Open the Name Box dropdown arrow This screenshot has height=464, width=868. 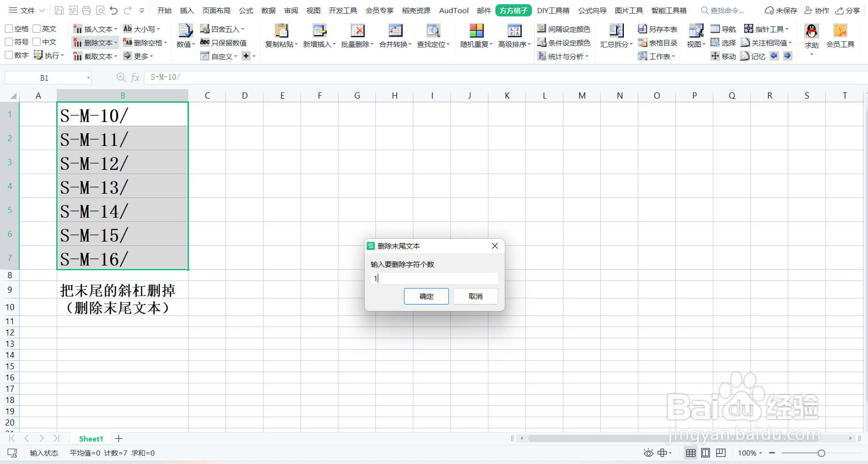pyautogui.click(x=88, y=78)
